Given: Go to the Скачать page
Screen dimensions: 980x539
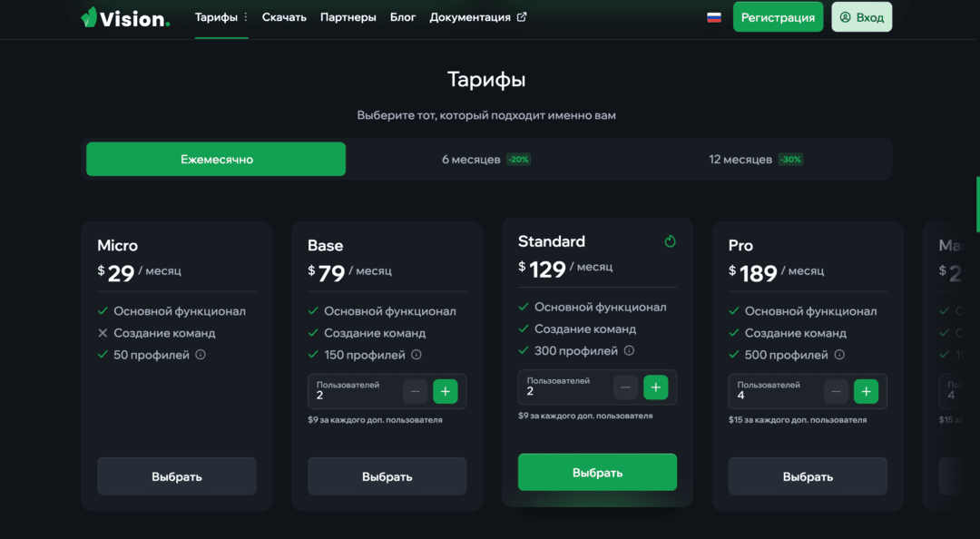Looking at the screenshot, I should [284, 17].
